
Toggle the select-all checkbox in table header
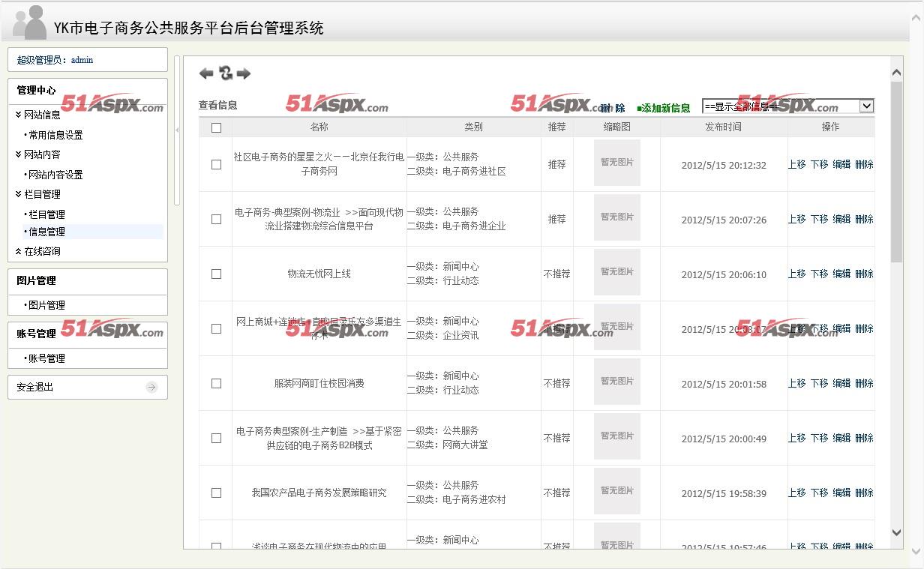click(x=216, y=127)
